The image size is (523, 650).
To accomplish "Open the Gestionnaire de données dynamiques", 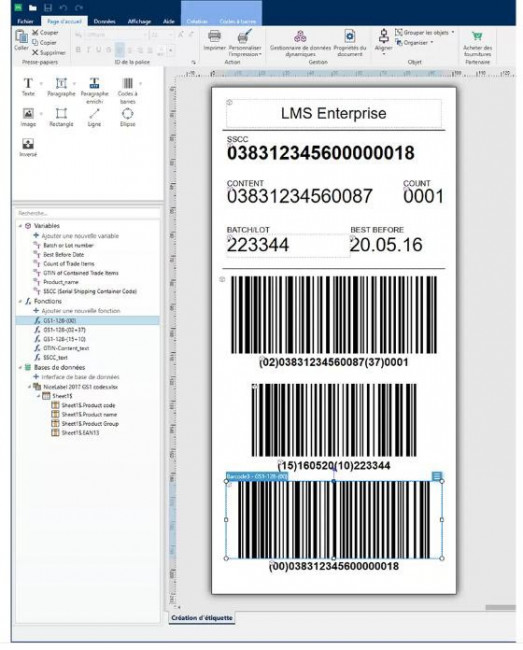I will (x=300, y=43).
